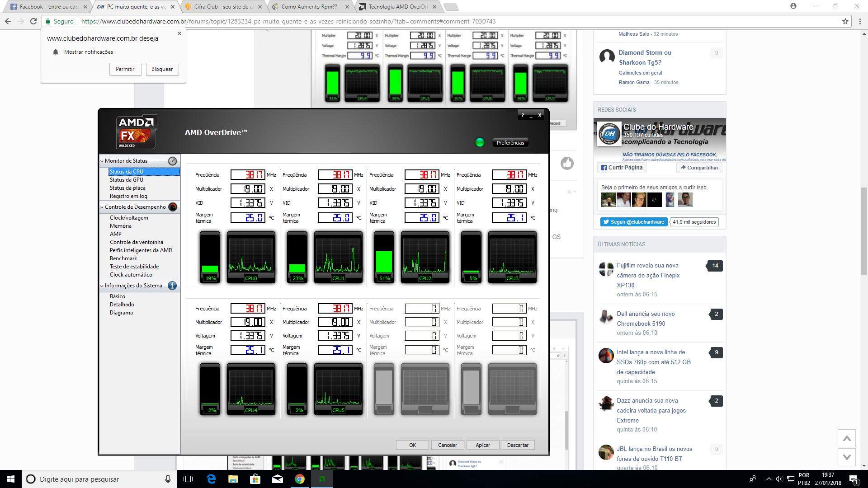Click the CPU0 usage history graph

click(x=251, y=258)
